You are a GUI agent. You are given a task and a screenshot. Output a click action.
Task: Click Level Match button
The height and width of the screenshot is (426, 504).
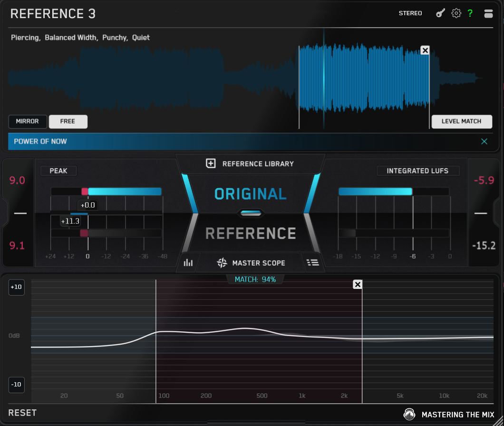pyautogui.click(x=462, y=121)
